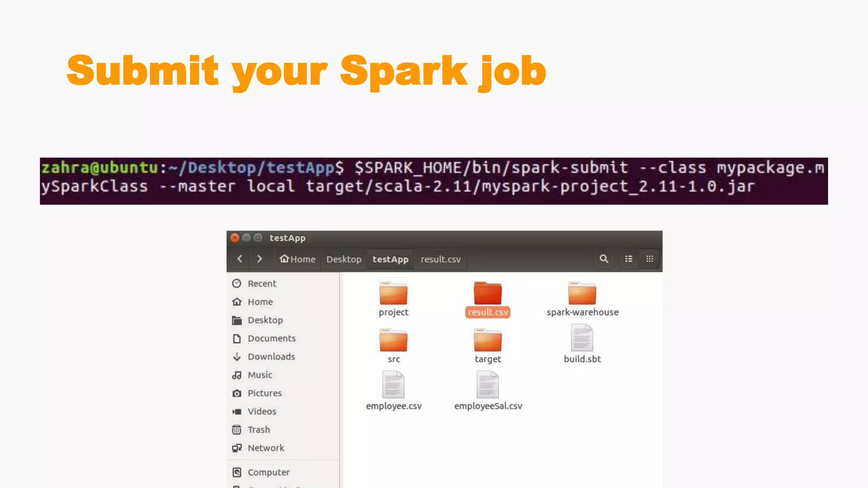This screenshot has width=868, height=488.
Task: Click the Recent clock icon in sidebar
Action: pyautogui.click(x=237, y=283)
